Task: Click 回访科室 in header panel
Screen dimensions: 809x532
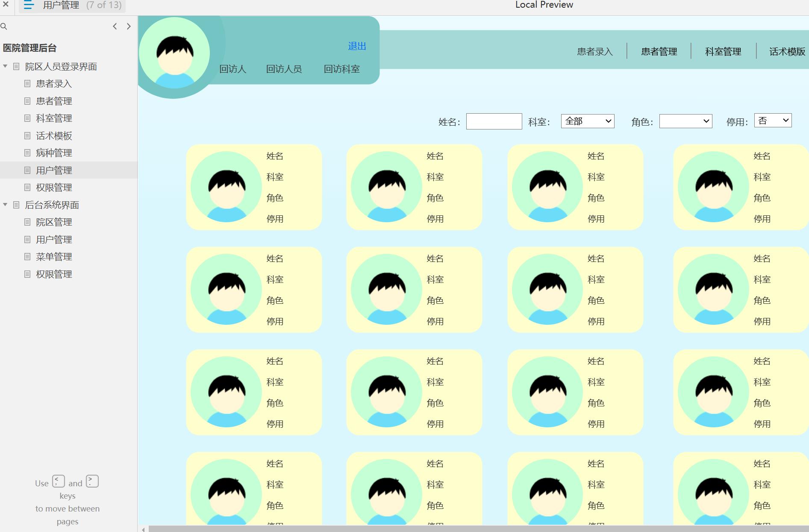Action: click(x=341, y=69)
